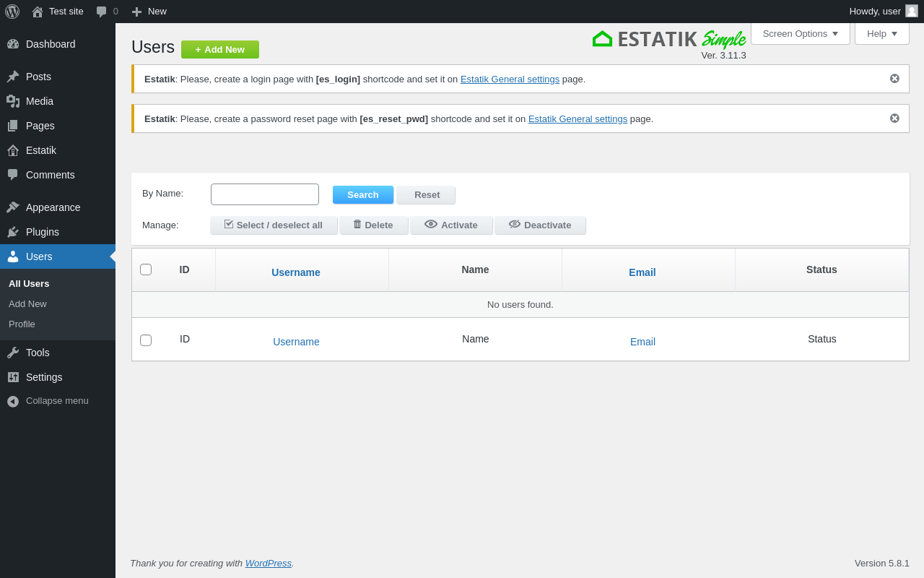The width and height of the screenshot is (924, 578).
Task: Click the Comments sidebar icon
Action: pos(13,175)
